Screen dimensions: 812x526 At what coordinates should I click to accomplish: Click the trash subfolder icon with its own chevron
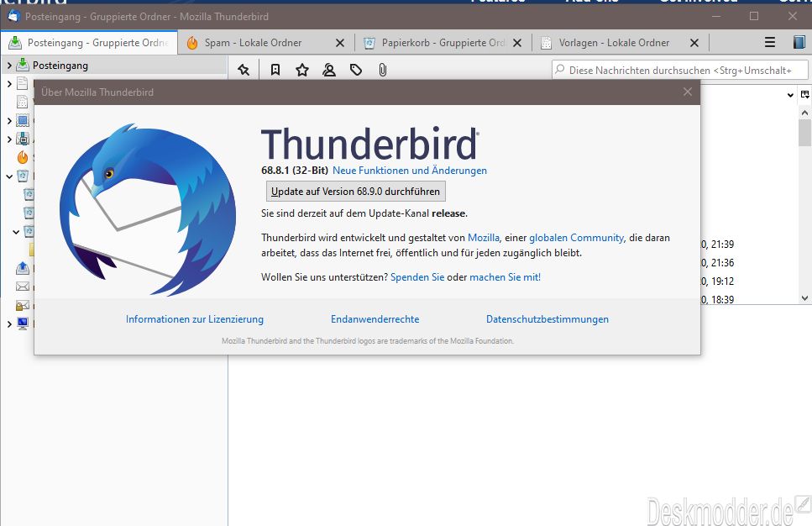29,231
